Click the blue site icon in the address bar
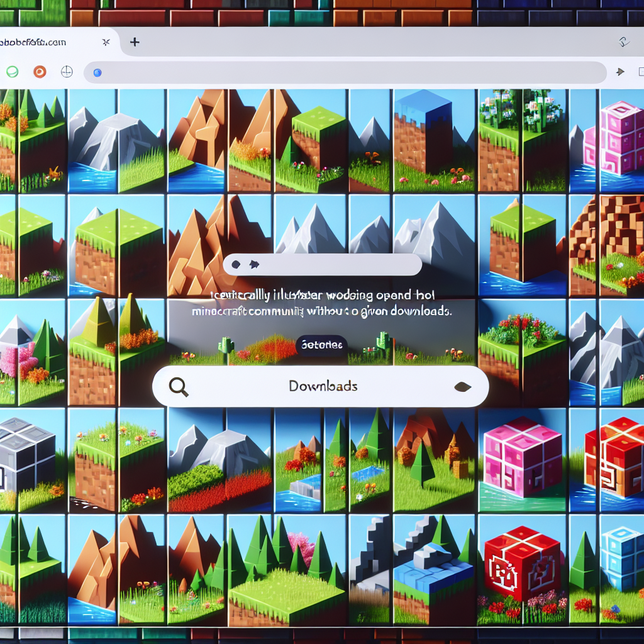Screen dimensions: 644x644 96,72
